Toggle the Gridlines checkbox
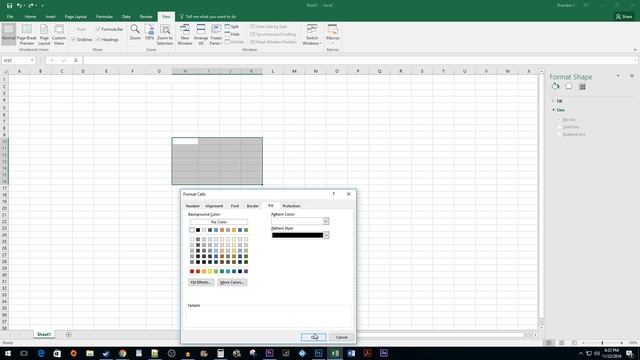 (73, 40)
